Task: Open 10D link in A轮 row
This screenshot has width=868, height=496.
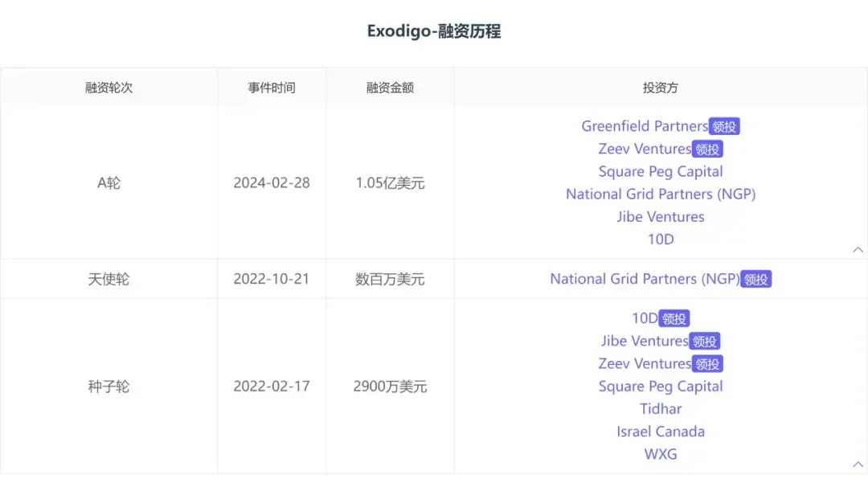Action: click(661, 240)
